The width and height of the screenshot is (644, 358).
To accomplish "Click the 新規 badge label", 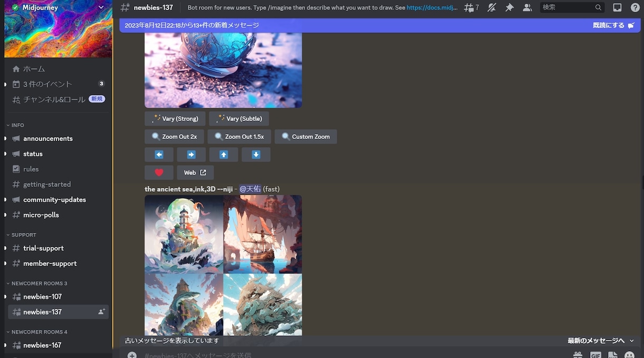I will (97, 99).
